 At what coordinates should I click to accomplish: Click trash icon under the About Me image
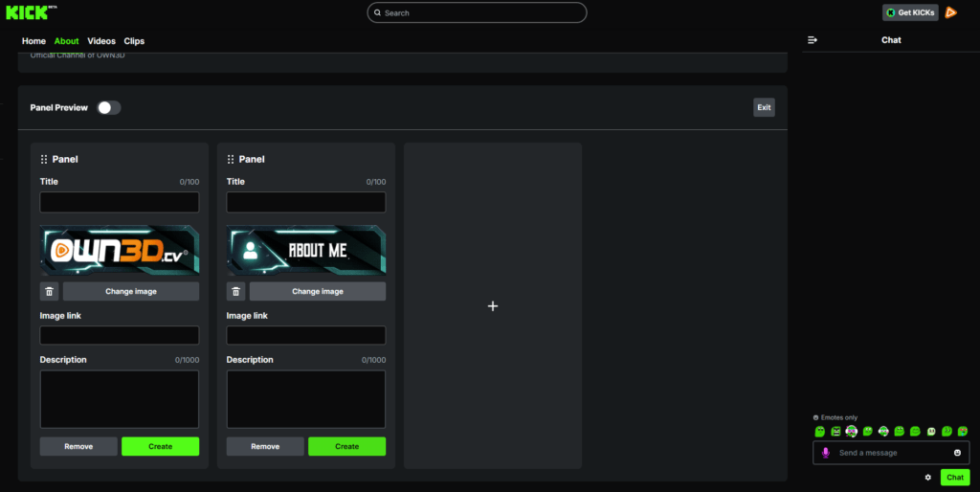tap(236, 292)
